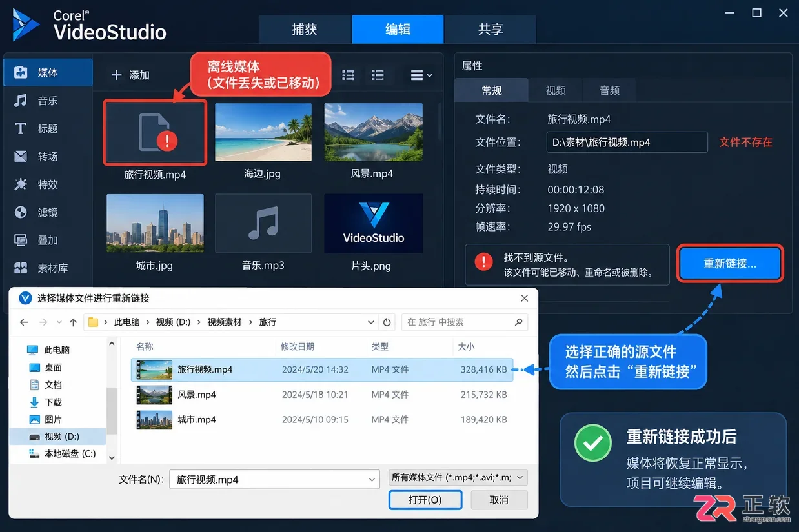Open the 叠加 overlay category
The height and width of the screenshot is (532, 799).
click(48, 240)
